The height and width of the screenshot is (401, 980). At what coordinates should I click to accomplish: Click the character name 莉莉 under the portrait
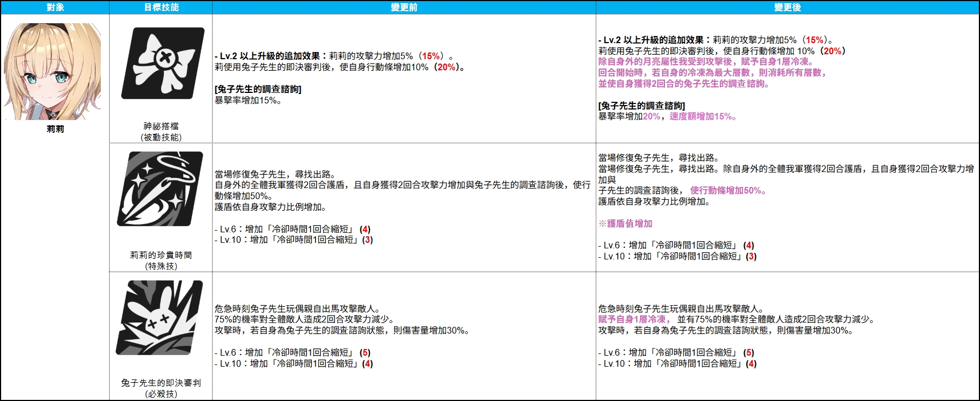coord(55,129)
